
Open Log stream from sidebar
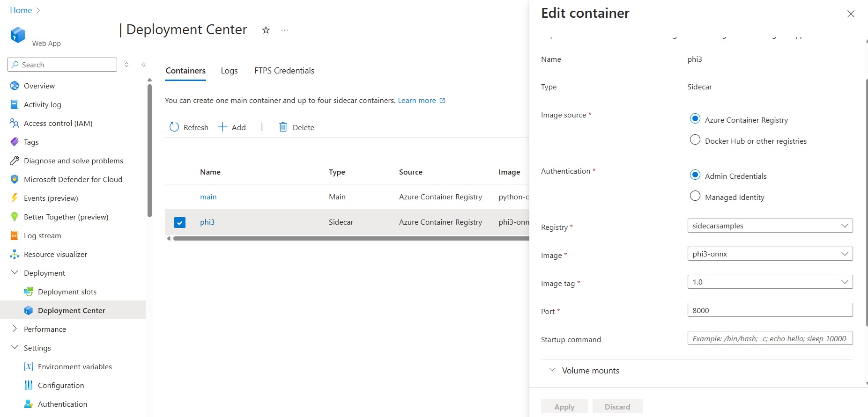point(42,235)
